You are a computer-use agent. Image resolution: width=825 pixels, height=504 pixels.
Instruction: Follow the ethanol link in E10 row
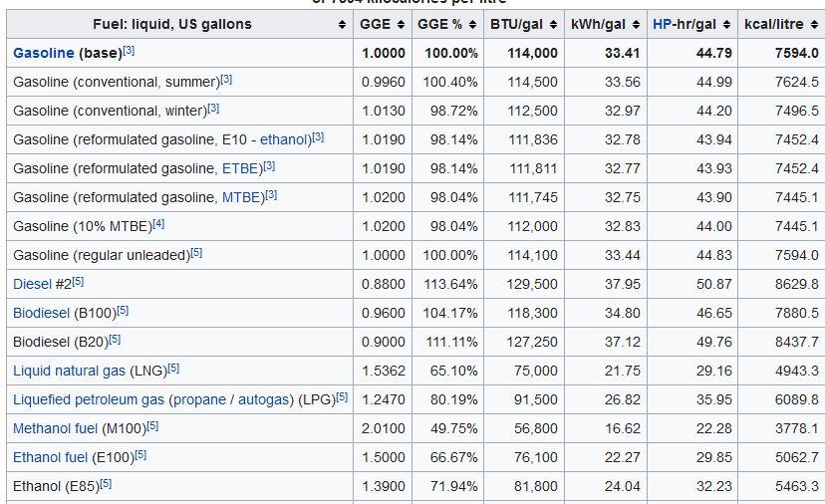(283, 139)
